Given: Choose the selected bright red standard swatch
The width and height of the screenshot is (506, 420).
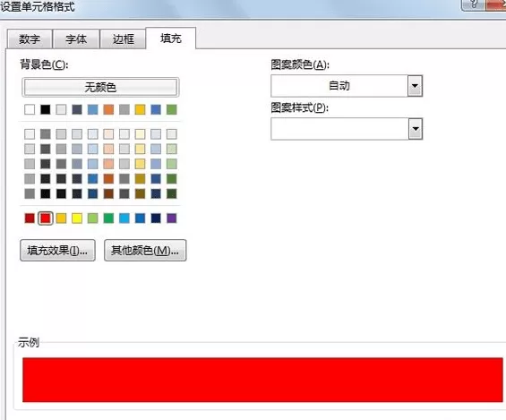Looking at the screenshot, I should coord(46,219).
